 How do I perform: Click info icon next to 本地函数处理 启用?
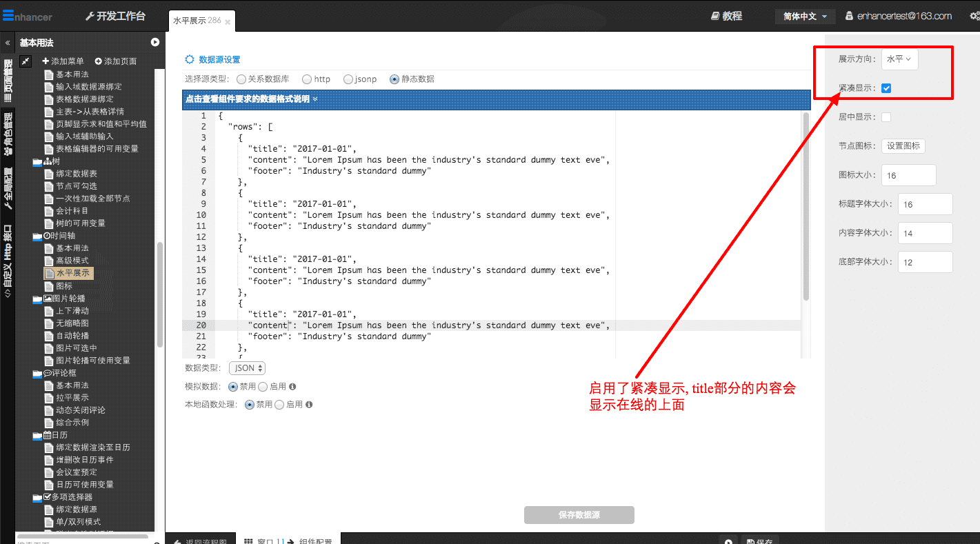pos(309,405)
